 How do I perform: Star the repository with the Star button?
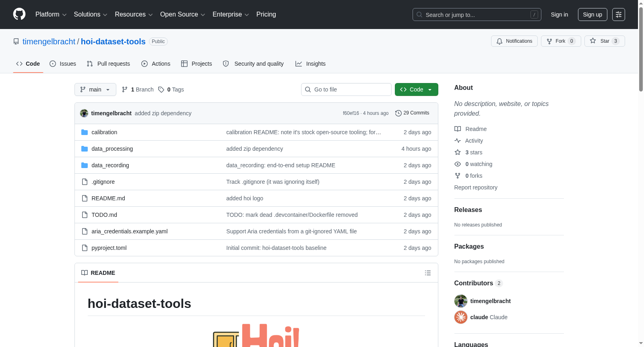coord(605,41)
